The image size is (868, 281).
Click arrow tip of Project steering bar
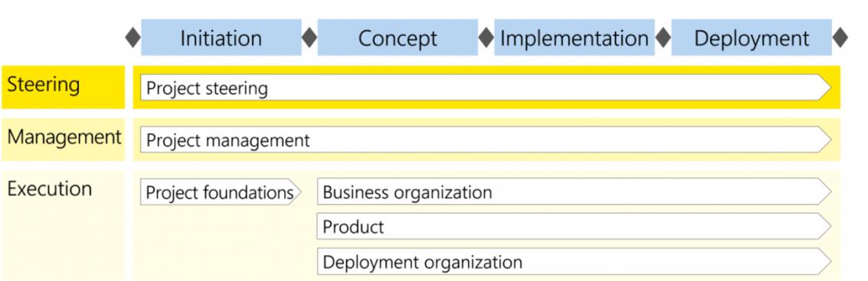click(x=825, y=88)
